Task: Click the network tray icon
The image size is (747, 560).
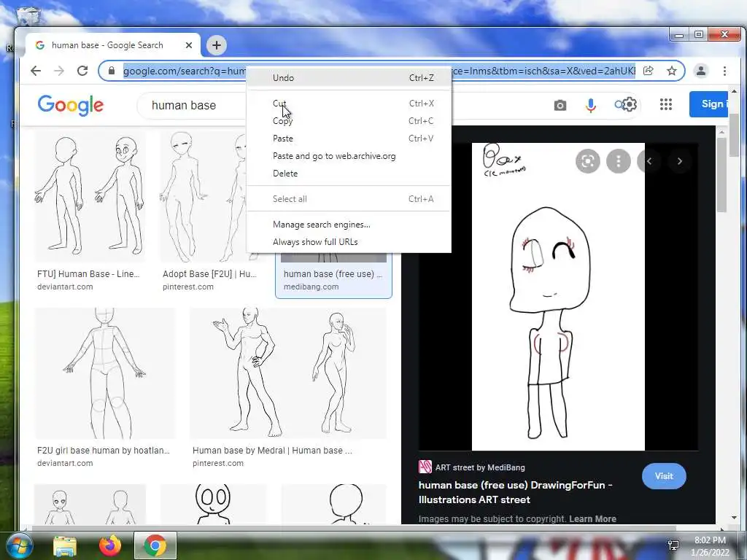Action: point(673,545)
